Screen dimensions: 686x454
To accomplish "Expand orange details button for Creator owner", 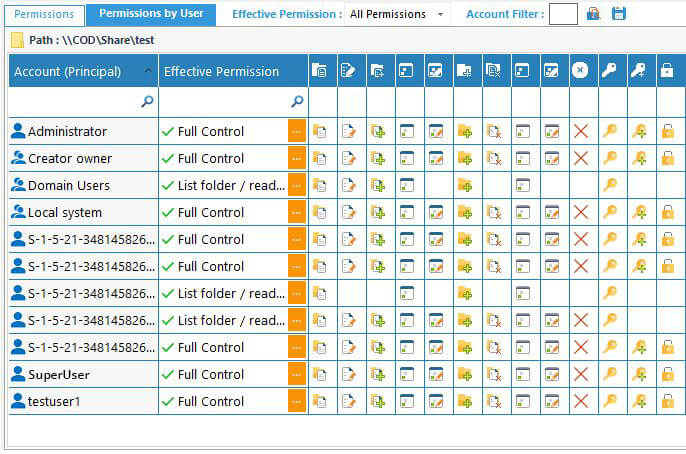I will [297, 158].
